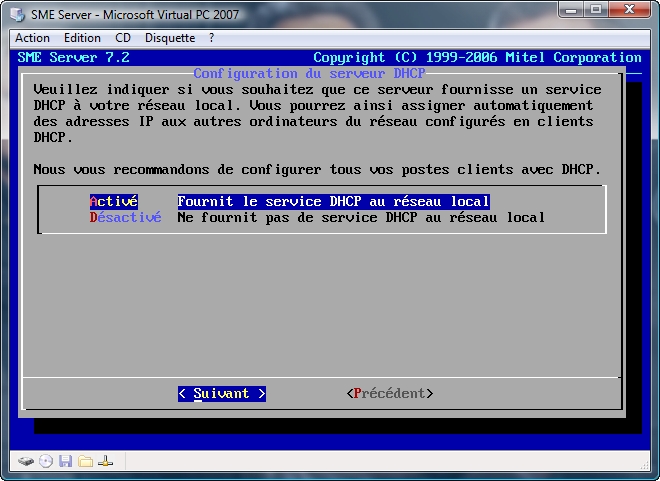This screenshot has height=481, width=660.
Task: Close the SME Server Virtual PC window
Action: (629, 9)
